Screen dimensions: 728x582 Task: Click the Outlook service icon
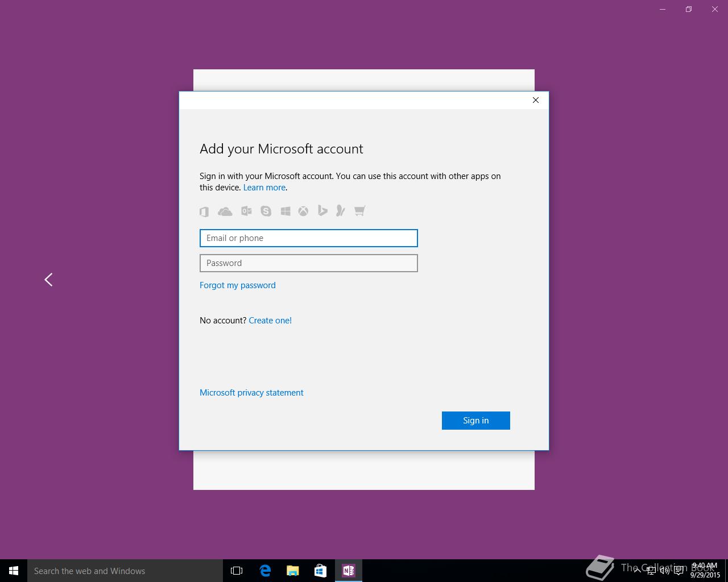[x=246, y=211]
